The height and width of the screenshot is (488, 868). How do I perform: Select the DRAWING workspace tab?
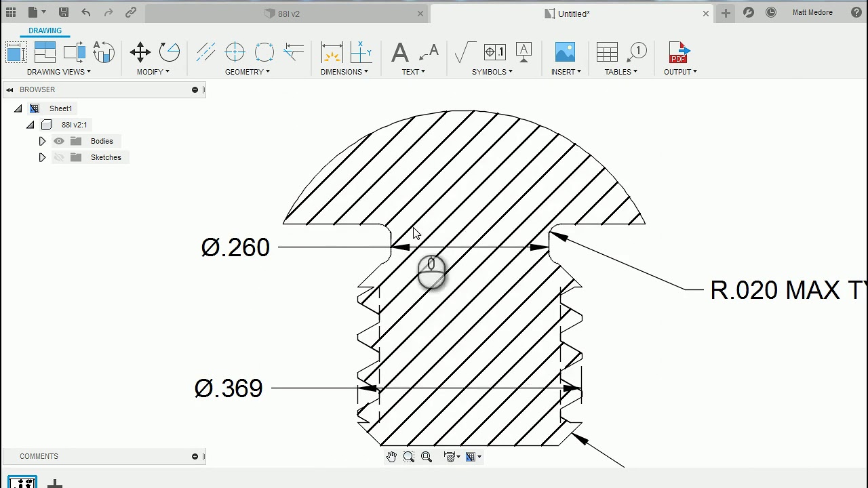point(45,30)
